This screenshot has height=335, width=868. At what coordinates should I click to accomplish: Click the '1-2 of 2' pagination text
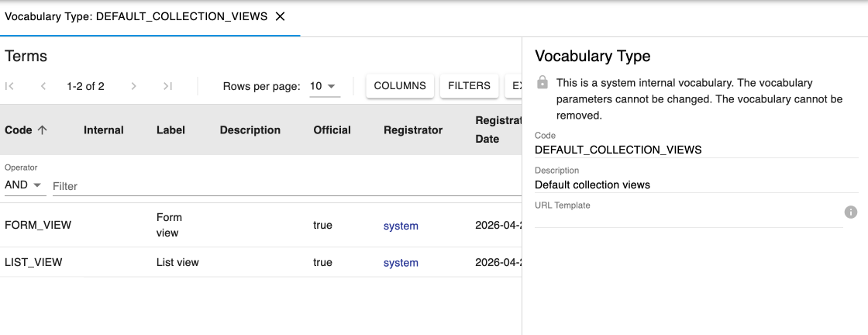coord(85,86)
